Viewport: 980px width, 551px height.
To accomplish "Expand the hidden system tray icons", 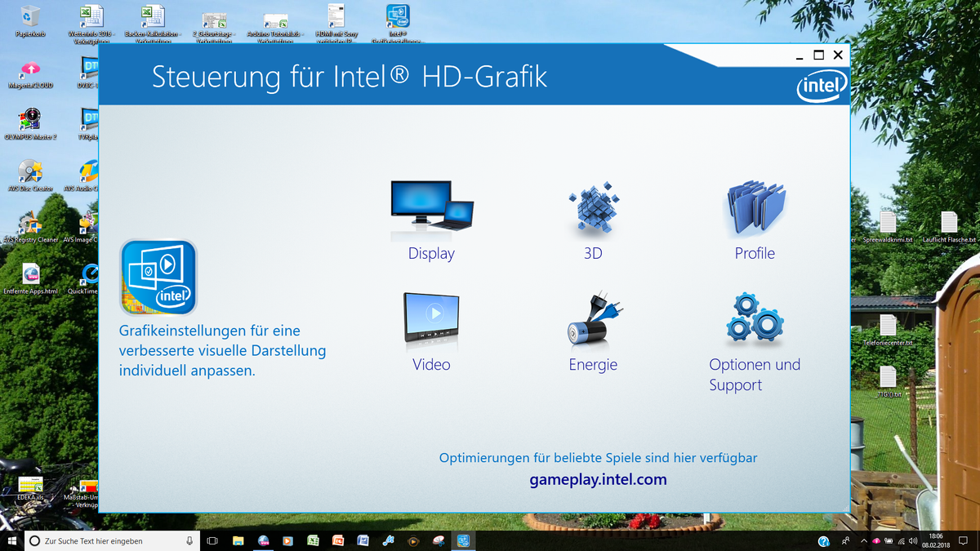I will pos(863,540).
